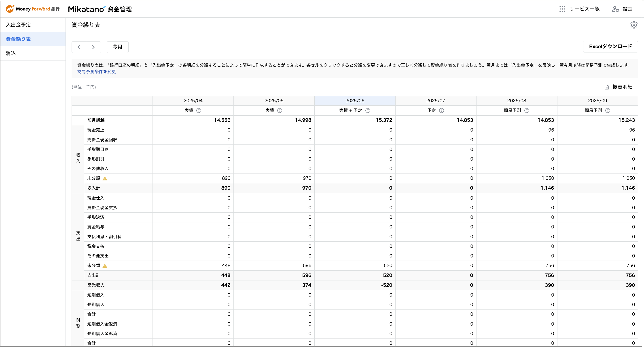Go to next month with right chevron

tap(93, 47)
